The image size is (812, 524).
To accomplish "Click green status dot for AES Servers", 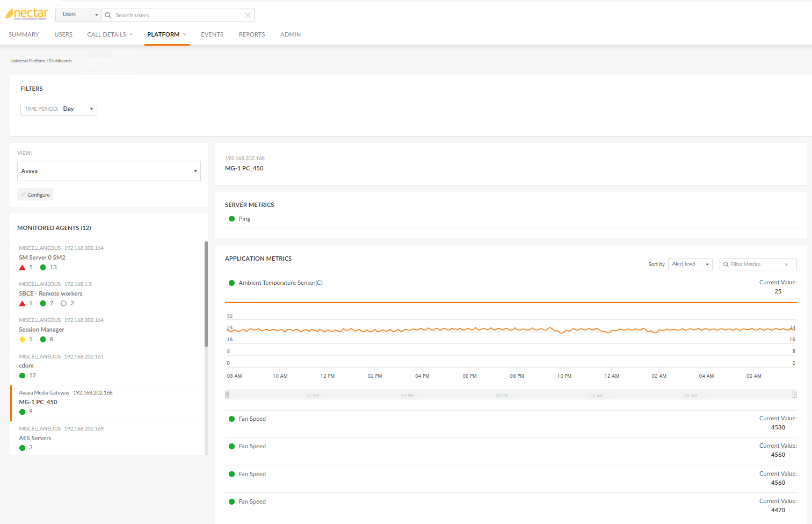I will click(x=23, y=448).
